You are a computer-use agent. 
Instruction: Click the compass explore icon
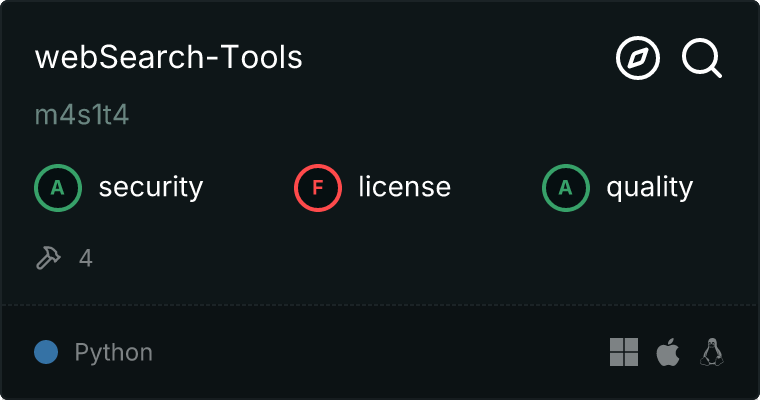[x=638, y=60]
